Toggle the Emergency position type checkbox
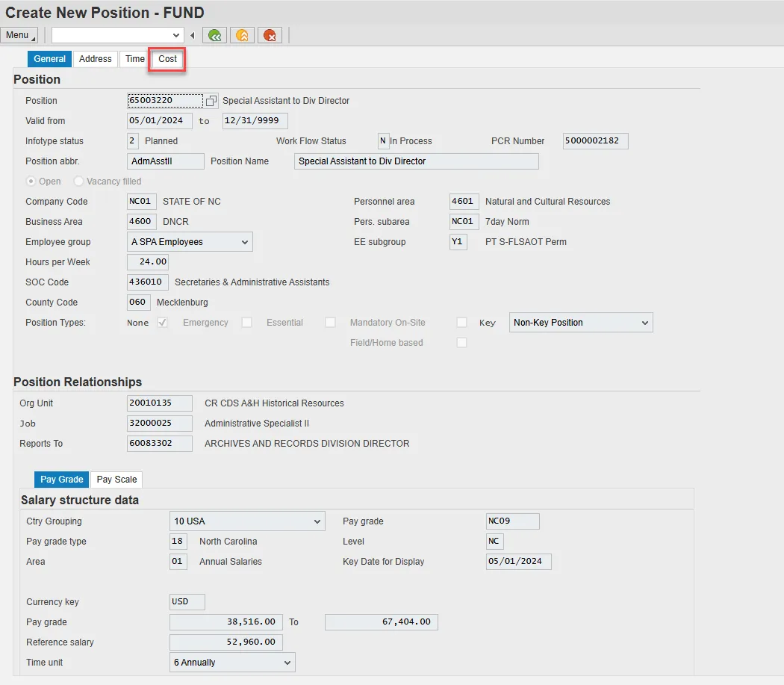The image size is (784, 685). (246, 323)
